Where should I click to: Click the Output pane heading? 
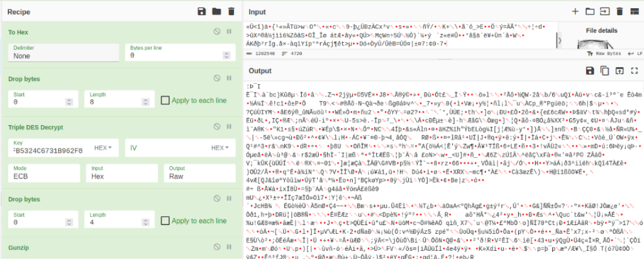(260, 71)
